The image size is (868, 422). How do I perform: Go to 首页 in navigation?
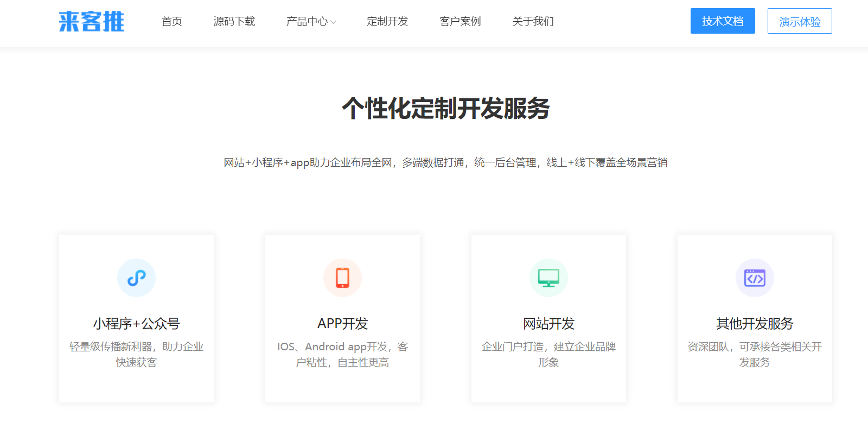pyautogui.click(x=172, y=21)
